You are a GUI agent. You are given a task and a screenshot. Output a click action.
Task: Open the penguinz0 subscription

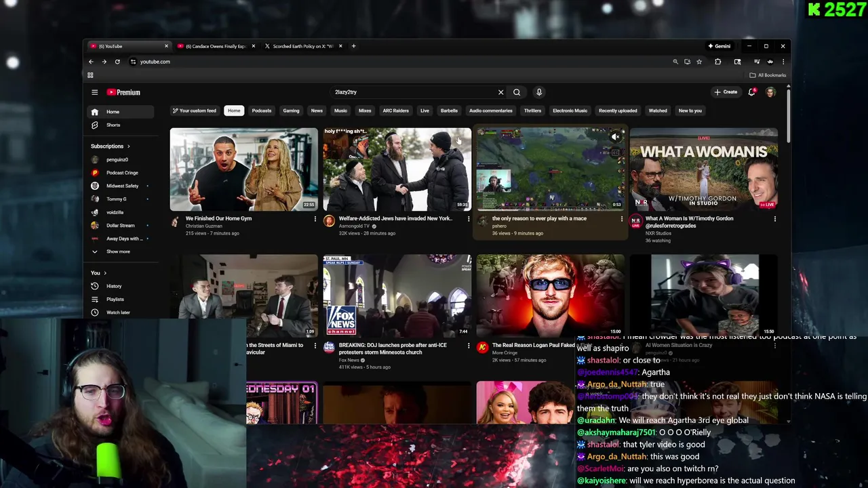click(121, 160)
